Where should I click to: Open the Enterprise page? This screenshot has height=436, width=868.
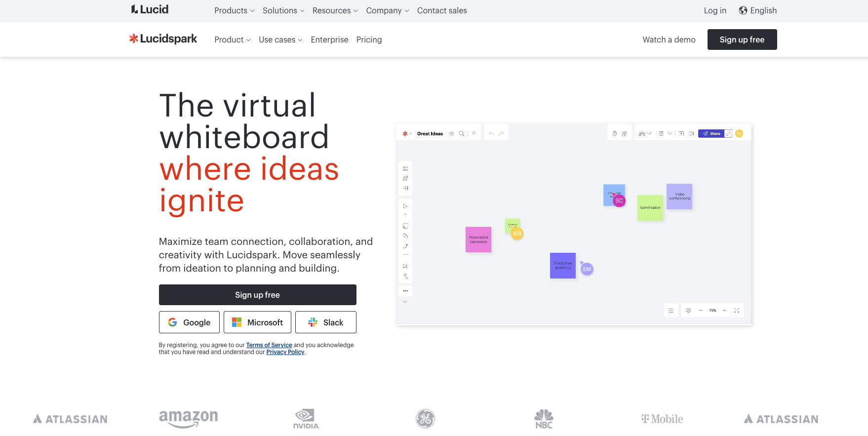pyautogui.click(x=329, y=40)
